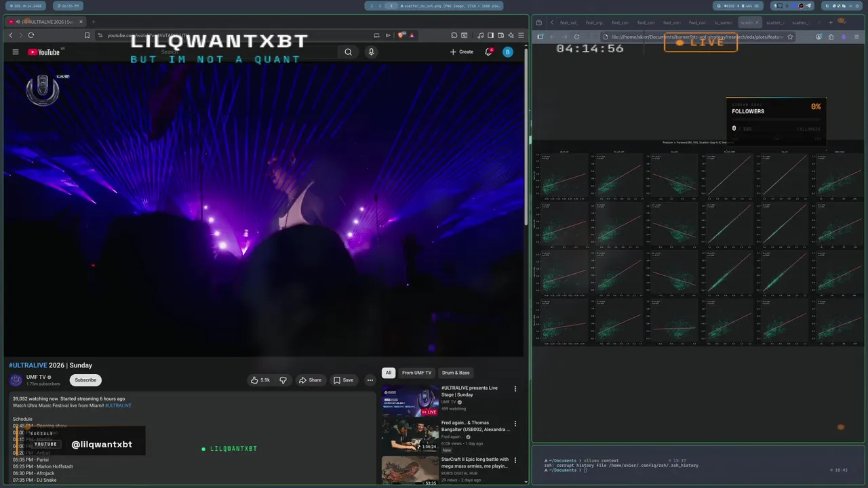Screen dimensions: 868x488
Task: Click the #ULTRALIVE hashtag in video title
Action: (28, 365)
